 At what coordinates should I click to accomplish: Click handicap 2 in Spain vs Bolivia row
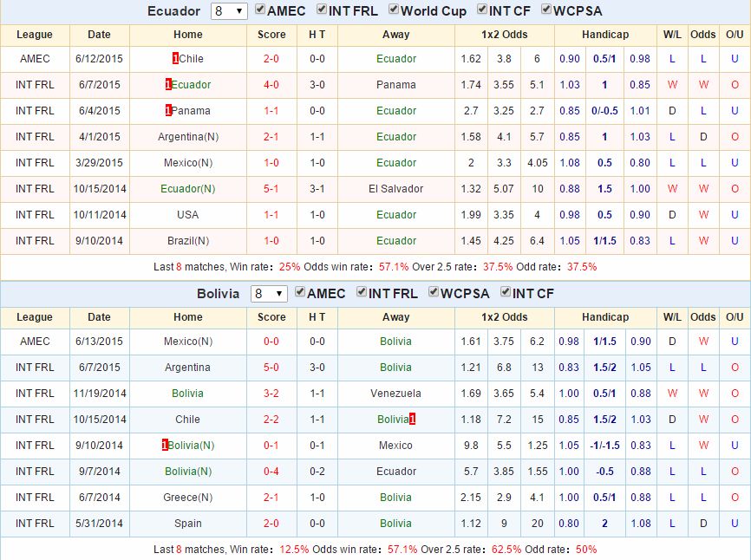[604, 524]
